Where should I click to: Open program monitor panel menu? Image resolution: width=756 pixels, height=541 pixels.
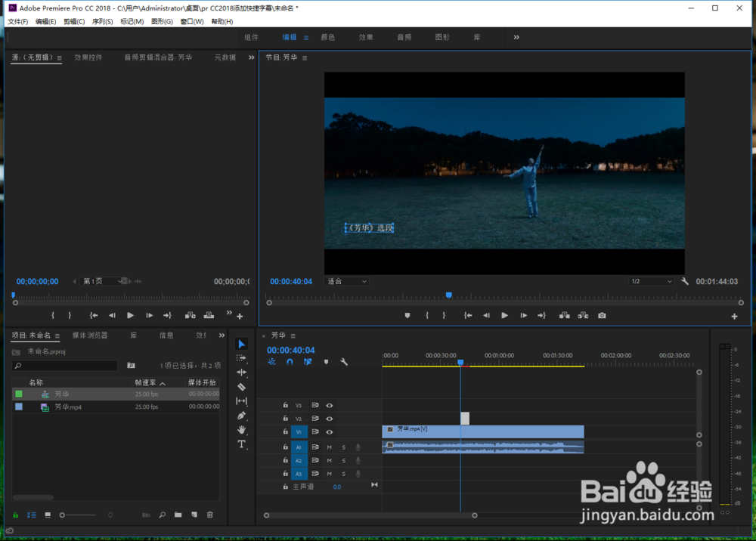click(x=305, y=58)
